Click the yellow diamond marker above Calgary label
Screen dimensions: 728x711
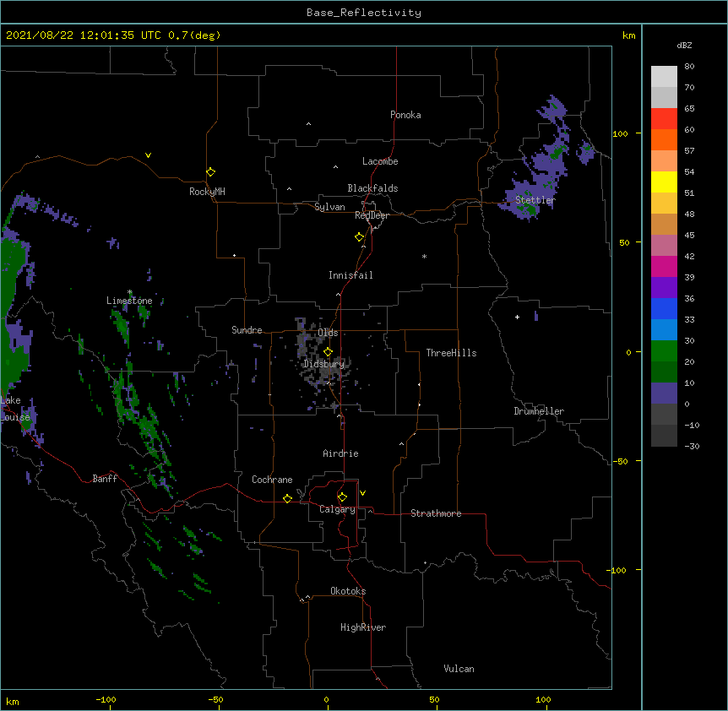click(x=342, y=497)
